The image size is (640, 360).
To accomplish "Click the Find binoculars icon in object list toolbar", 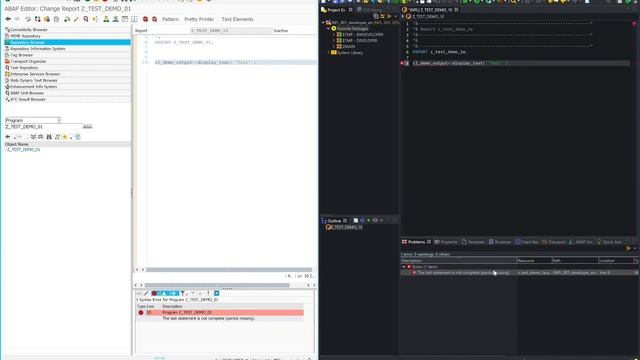I will point(49,137).
